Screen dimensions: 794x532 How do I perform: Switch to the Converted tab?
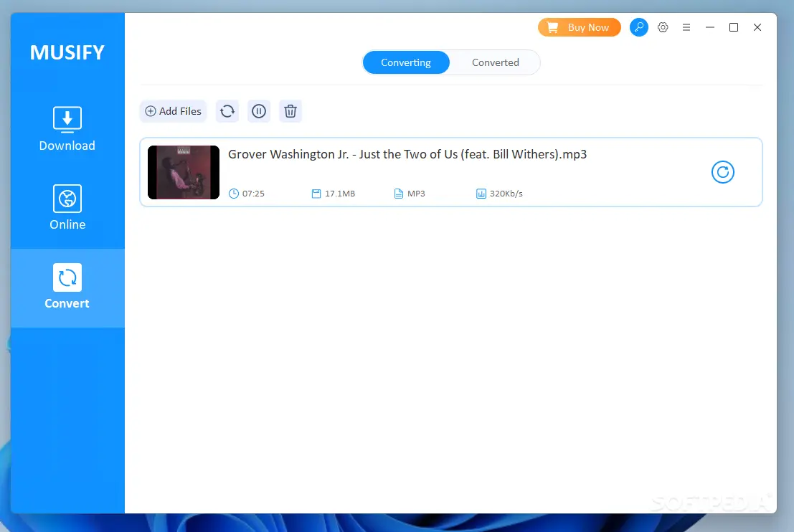click(x=495, y=62)
